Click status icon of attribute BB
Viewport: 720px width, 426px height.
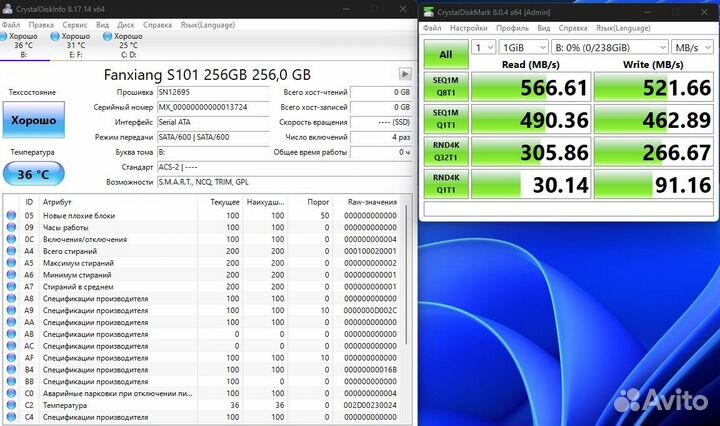tap(11, 381)
